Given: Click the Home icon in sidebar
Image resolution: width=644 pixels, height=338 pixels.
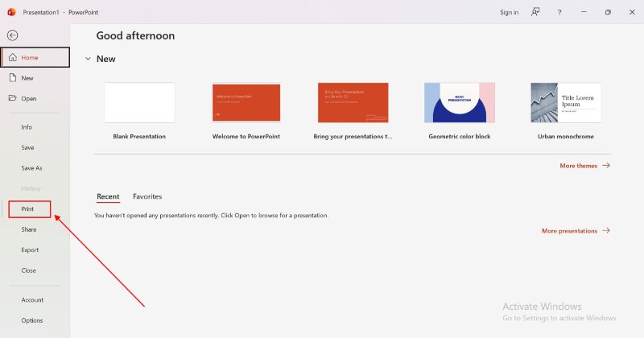Looking at the screenshot, I should pos(12,58).
